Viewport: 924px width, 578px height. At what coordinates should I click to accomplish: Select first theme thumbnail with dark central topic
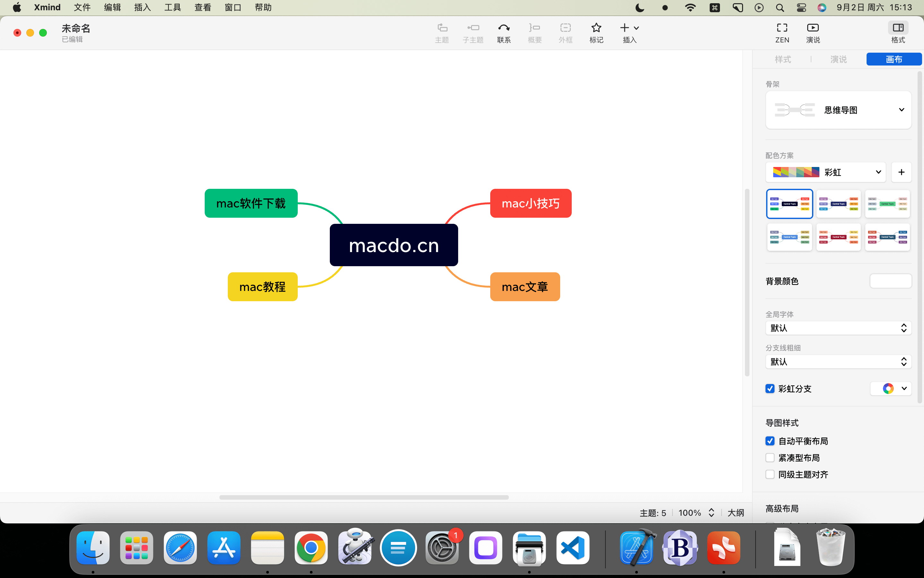coord(790,204)
